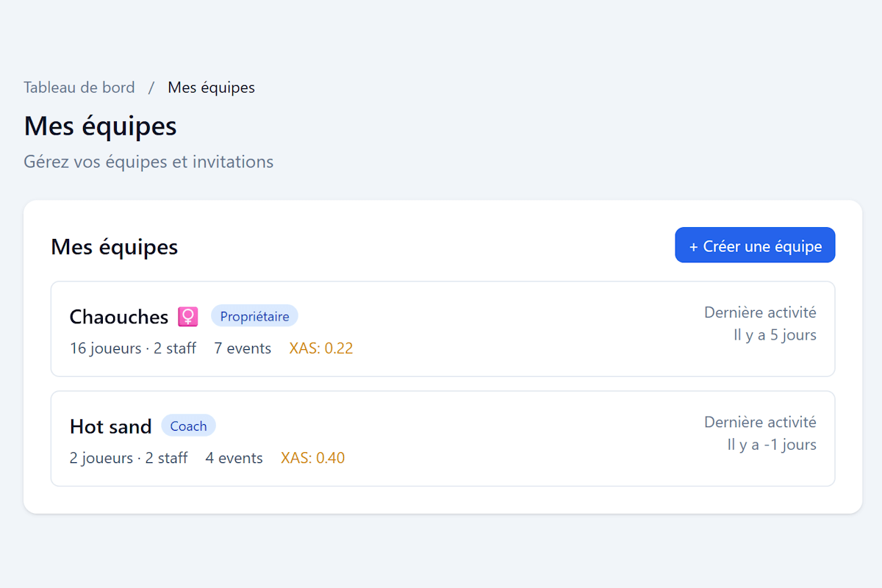882x588 pixels.
Task: Select the Coach role badge
Action: [188, 425]
